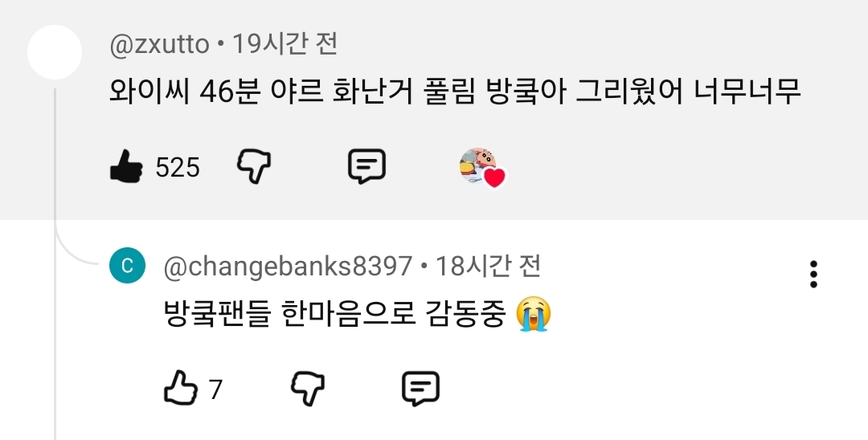868x440 pixels.
Task: Click the crying face emoji in reply
Action: [534, 314]
